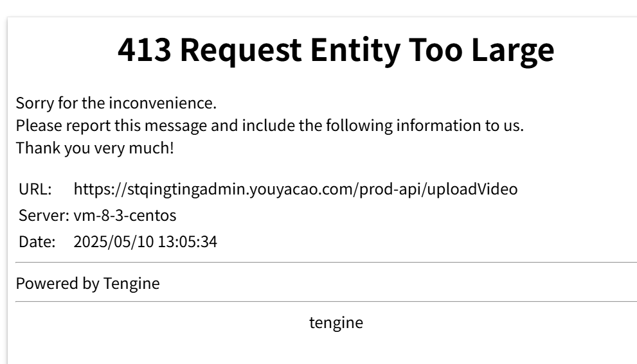Select the 'Sorry for the inconvenience' line
Image resolution: width=637 pixels, height=364 pixels.
click(x=116, y=103)
